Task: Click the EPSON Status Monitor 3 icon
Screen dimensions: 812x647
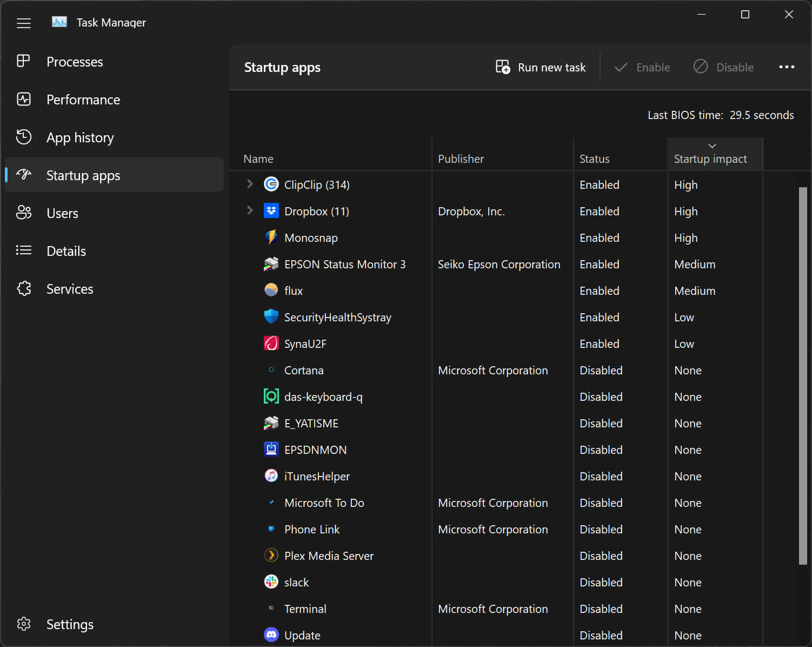Action: (271, 264)
